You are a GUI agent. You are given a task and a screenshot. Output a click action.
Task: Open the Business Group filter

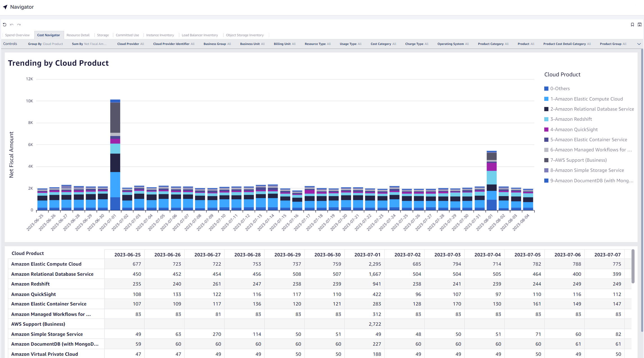217,44
